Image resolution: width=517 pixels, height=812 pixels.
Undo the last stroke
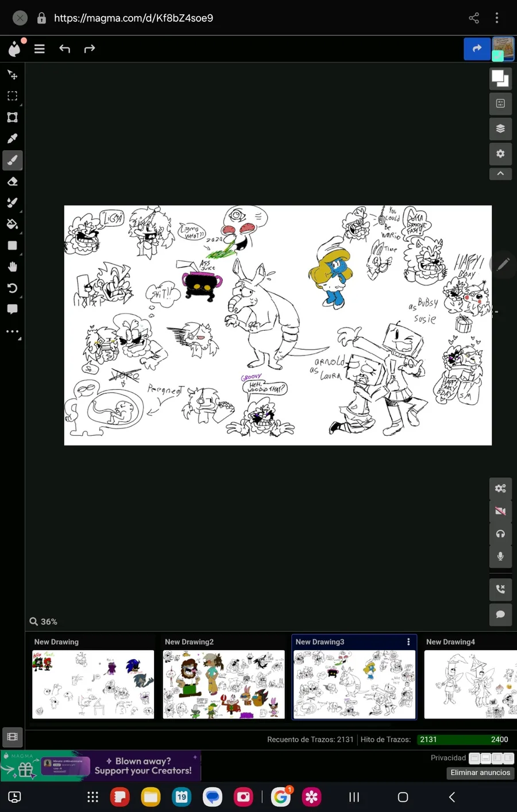[64, 49]
